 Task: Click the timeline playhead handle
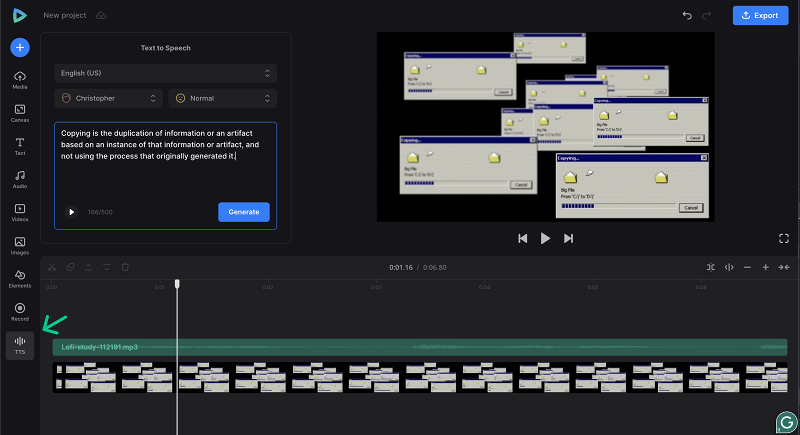[177, 284]
